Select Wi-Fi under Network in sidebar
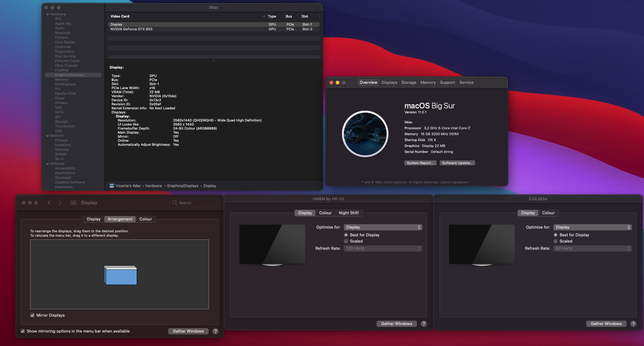Viewport: 644px width, 346px height. 59,159
